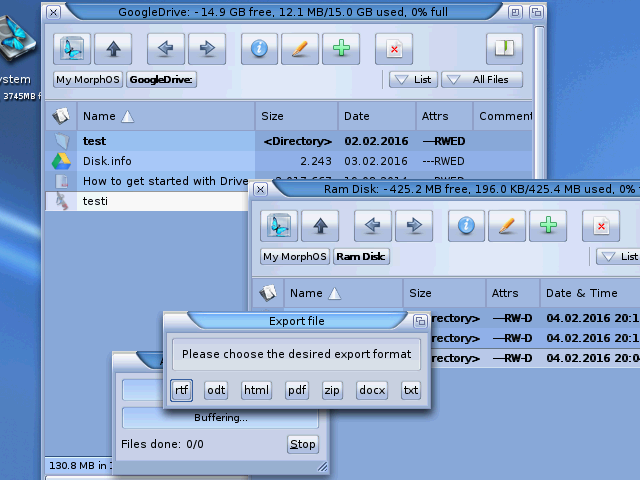The width and height of the screenshot is (640, 480).
Task: Open the List view mode dropdown in GoogleDrive window
Action: tap(413, 80)
